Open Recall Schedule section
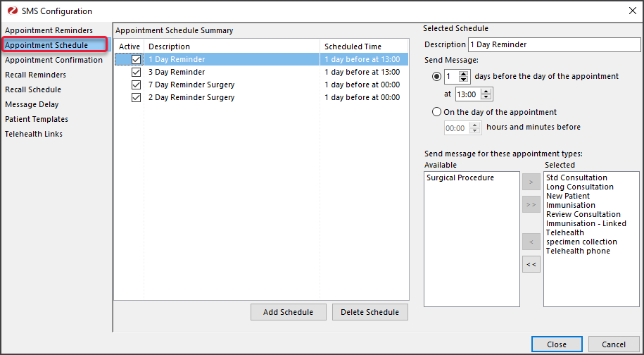The image size is (644, 355). pyautogui.click(x=33, y=89)
